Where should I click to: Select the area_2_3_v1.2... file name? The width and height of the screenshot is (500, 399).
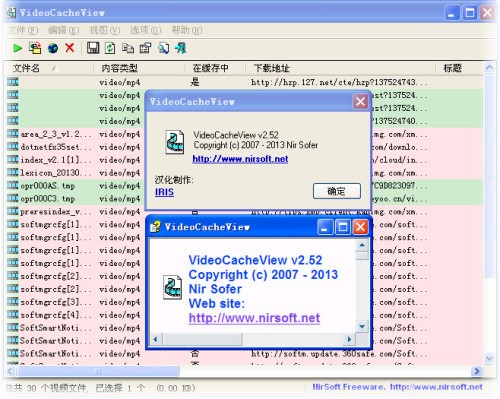point(56,134)
